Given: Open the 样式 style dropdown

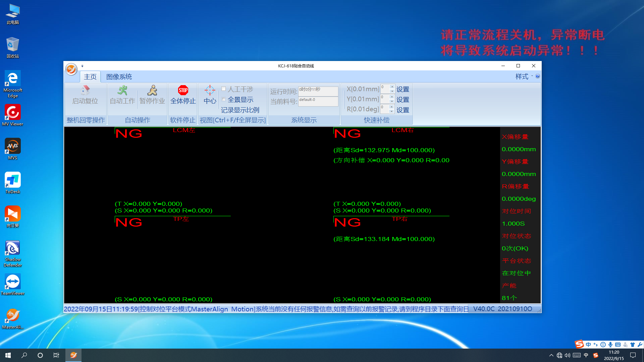Looking at the screenshot, I should click(x=524, y=76).
